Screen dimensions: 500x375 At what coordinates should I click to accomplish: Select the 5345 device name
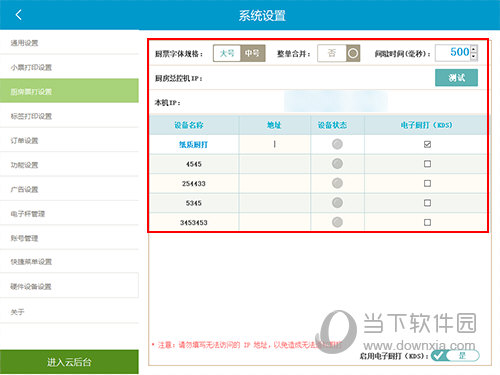click(x=193, y=203)
